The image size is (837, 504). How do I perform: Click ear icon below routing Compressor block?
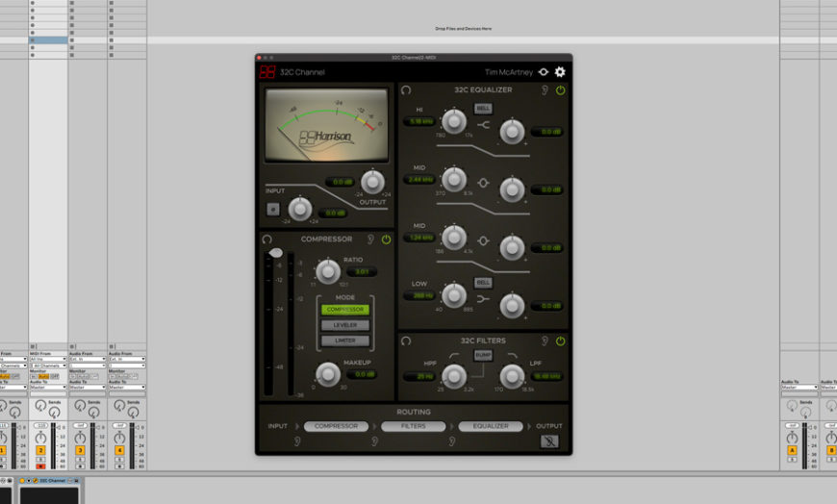(297, 441)
